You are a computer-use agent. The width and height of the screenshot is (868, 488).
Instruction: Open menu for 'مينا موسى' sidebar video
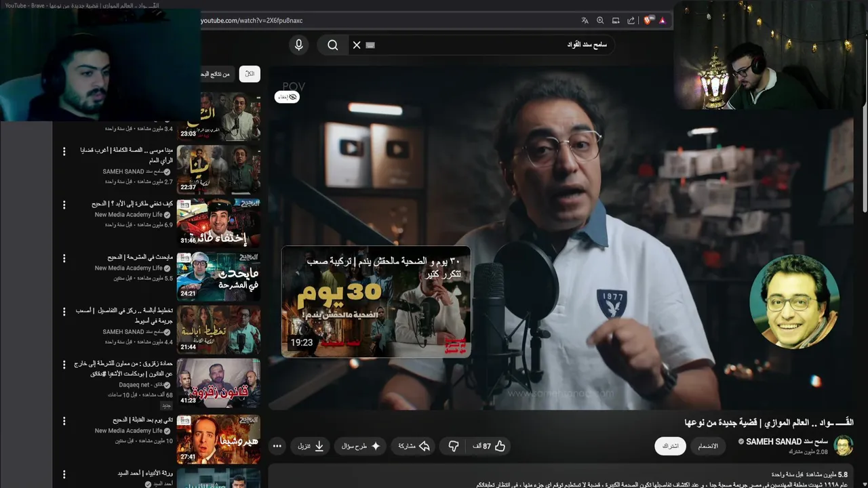tap(64, 151)
